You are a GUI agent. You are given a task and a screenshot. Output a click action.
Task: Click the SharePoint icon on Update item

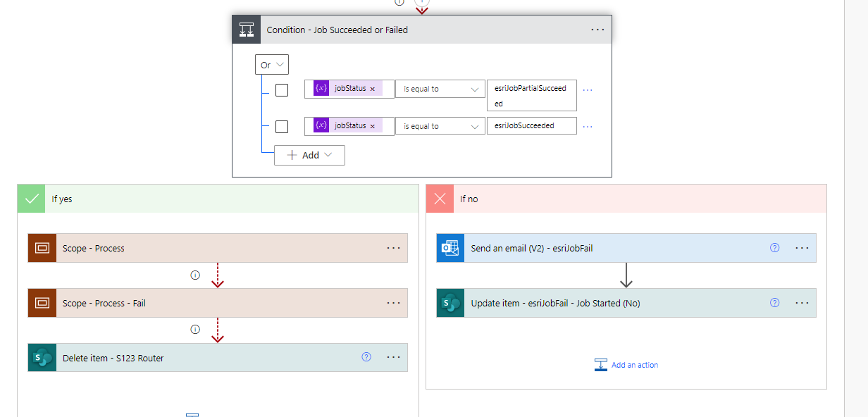click(450, 303)
